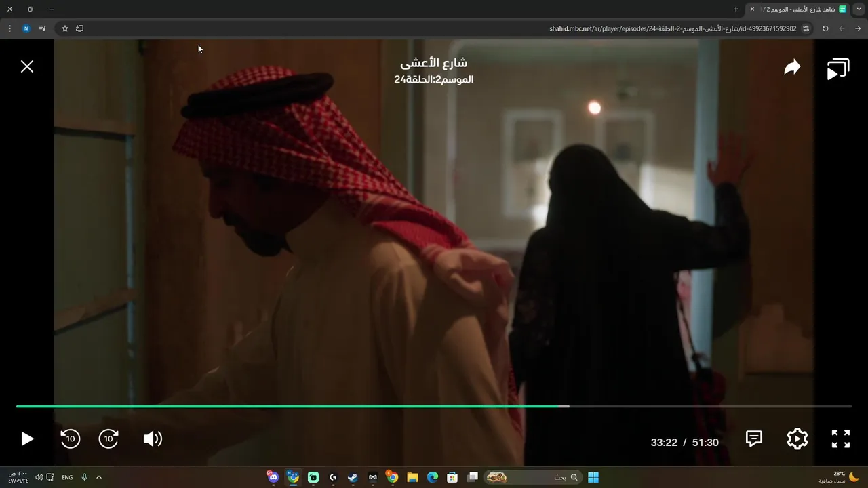
Task: Click the 33:22 / 51:30 time display
Action: 684,442
